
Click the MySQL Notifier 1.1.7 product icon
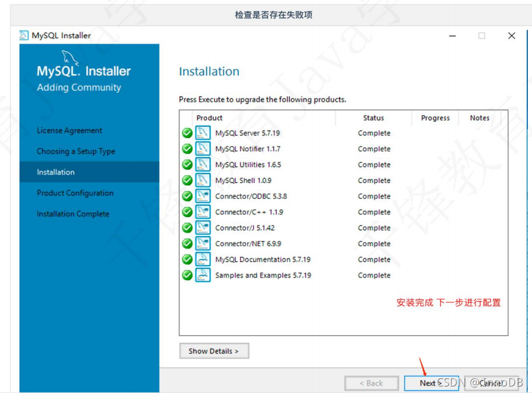[x=203, y=149]
